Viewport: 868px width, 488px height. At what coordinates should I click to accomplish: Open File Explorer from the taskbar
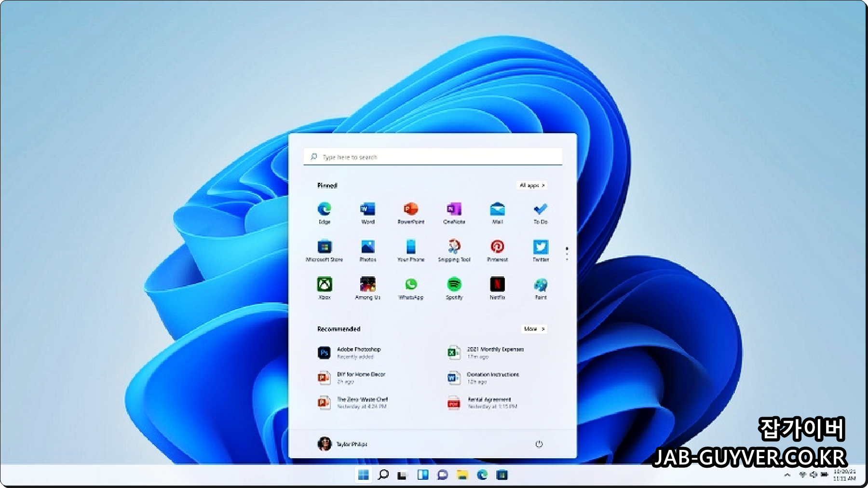click(462, 475)
